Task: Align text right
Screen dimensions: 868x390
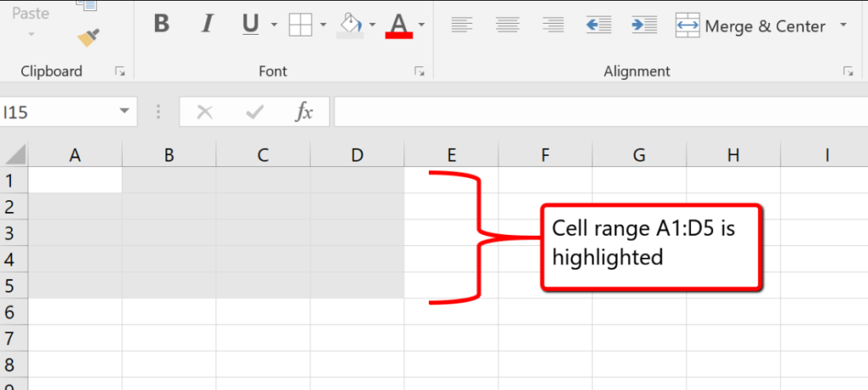Action: (x=553, y=25)
